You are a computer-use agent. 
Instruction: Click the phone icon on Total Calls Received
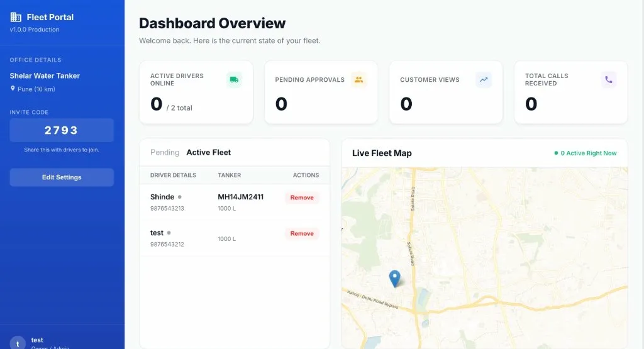tap(609, 80)
